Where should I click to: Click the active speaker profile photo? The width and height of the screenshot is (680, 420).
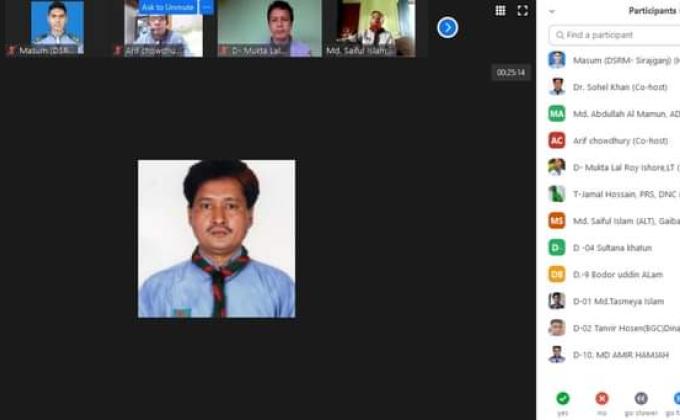pyautogui.click(x=217, y=239)
